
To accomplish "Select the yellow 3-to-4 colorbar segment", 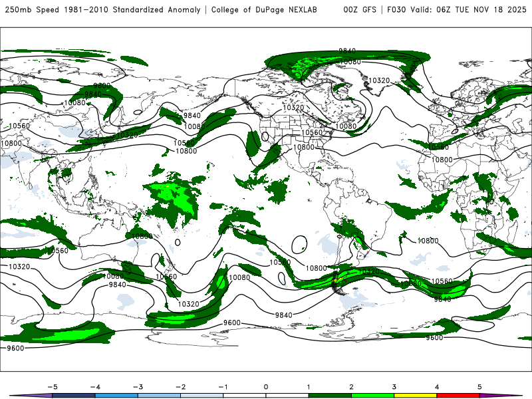I will [x=415, y=396].
